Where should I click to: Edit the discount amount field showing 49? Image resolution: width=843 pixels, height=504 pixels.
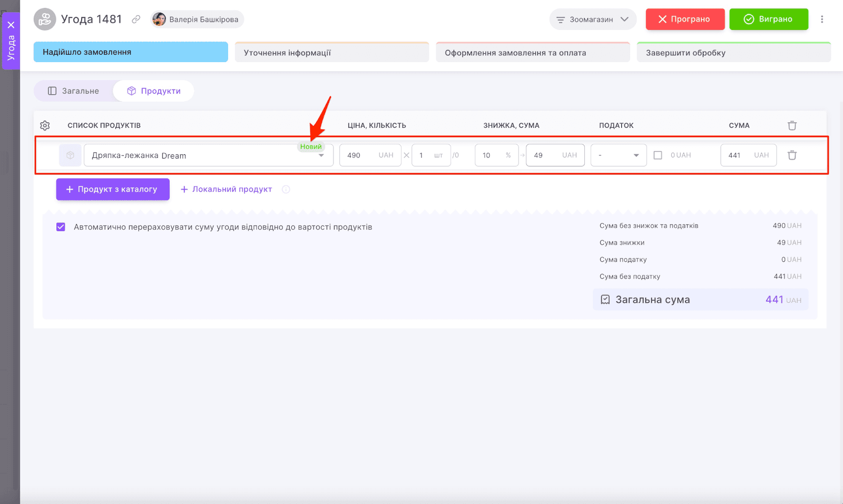point(555,155)
